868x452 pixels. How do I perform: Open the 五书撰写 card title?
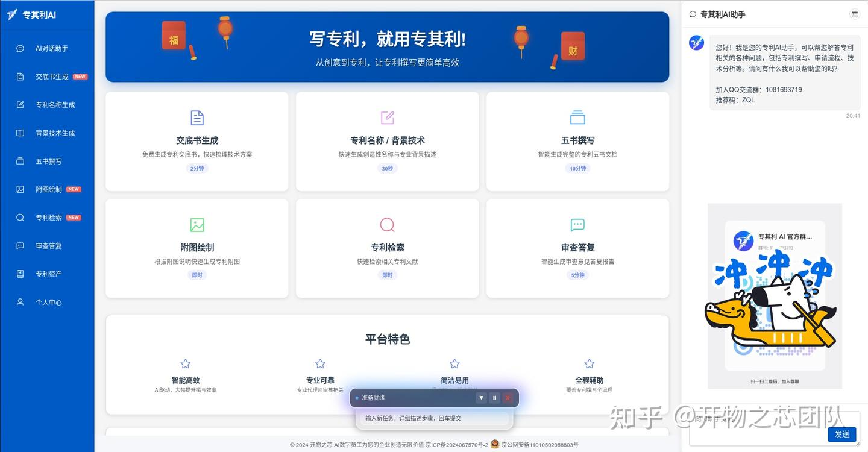(577, 140)
